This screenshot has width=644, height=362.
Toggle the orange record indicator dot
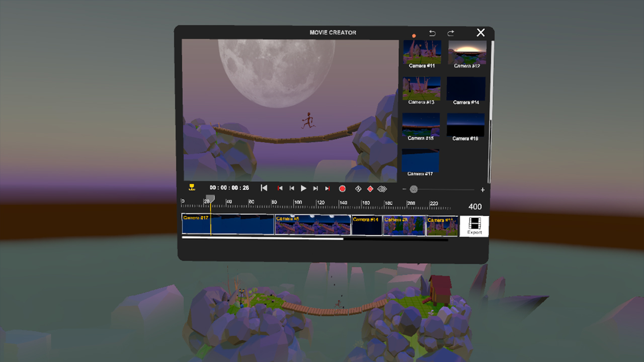click(414, 36)
